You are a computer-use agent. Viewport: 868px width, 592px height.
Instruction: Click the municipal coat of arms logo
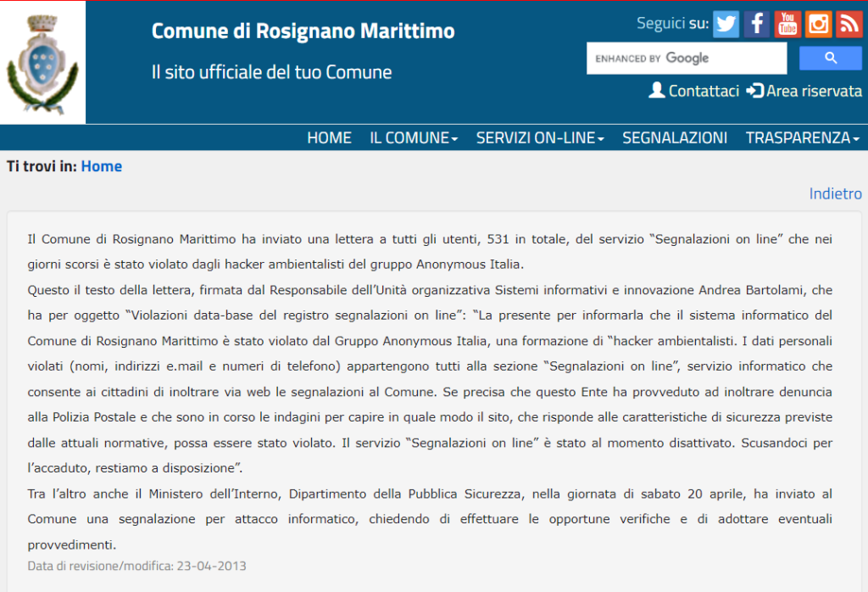pyautogui.click(x=42, y=62)
